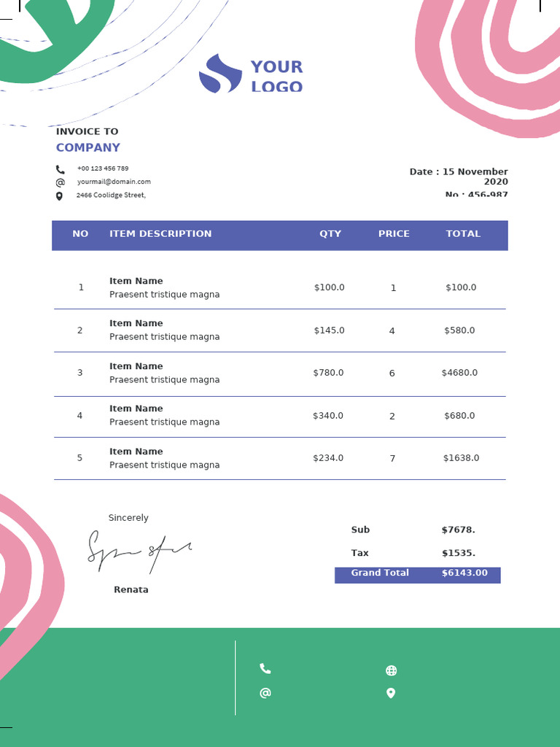The width and height of the screenshot is (560, 747).
Task: Click the white phone icon in footer
Action: click(265, 669)
